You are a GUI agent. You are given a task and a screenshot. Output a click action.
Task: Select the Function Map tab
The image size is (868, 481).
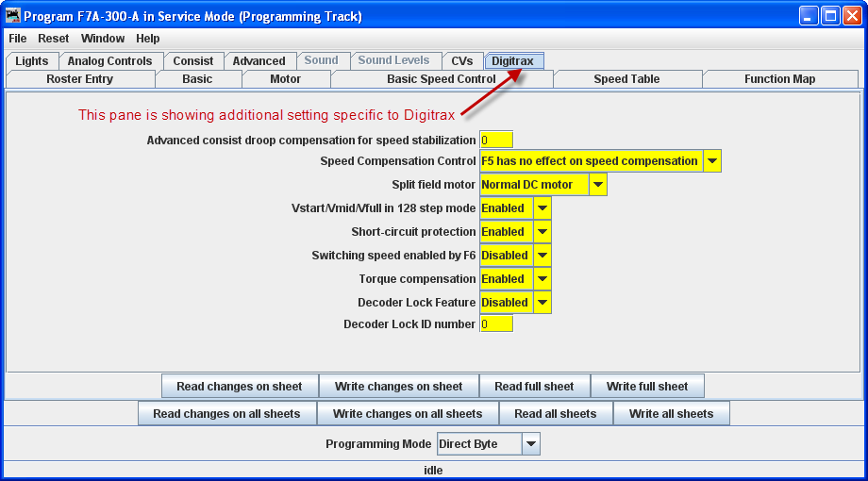point(779,79)
